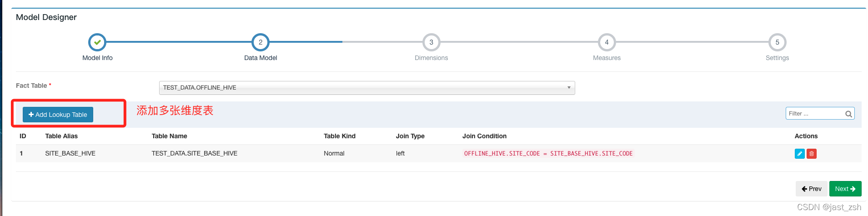The image size is (868, 216).
Task: Open the Settings step label
Action: [x=777, y=58]
